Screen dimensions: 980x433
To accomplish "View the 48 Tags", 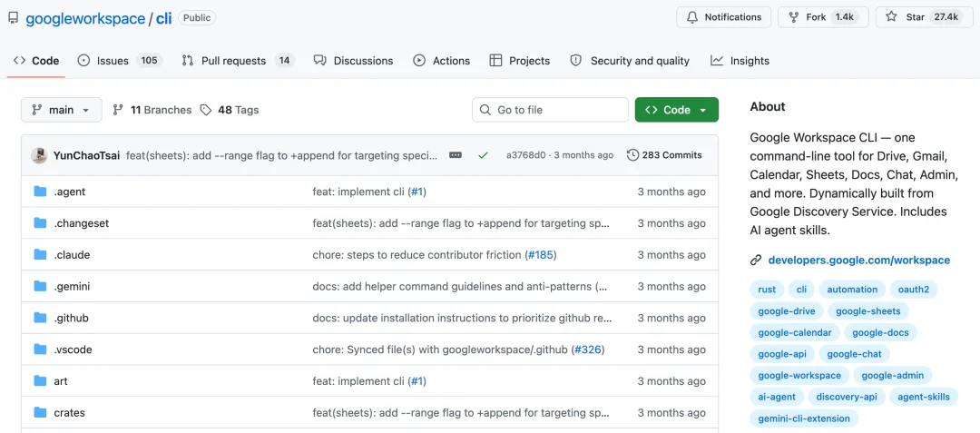I will tap(230, 110).
